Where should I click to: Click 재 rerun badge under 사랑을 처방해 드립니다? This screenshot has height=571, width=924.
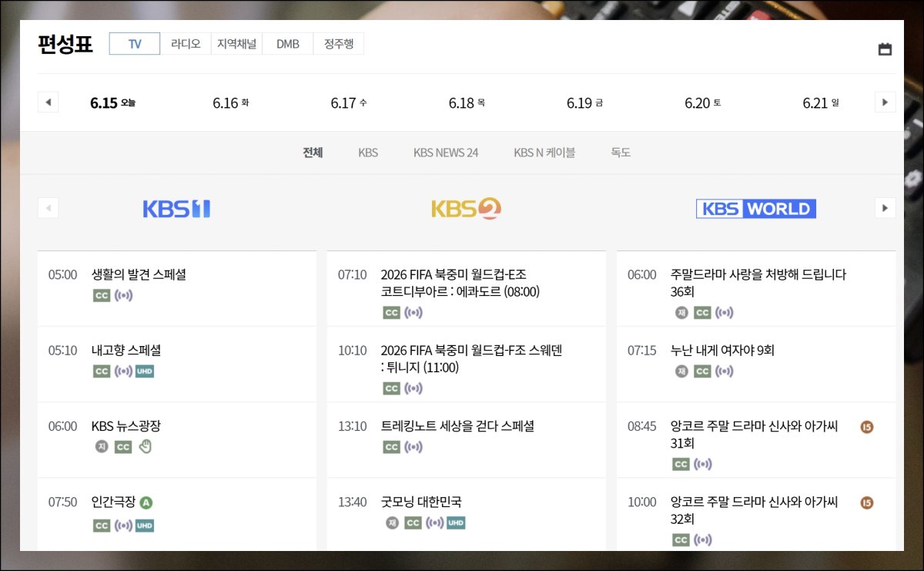[681, 313]
